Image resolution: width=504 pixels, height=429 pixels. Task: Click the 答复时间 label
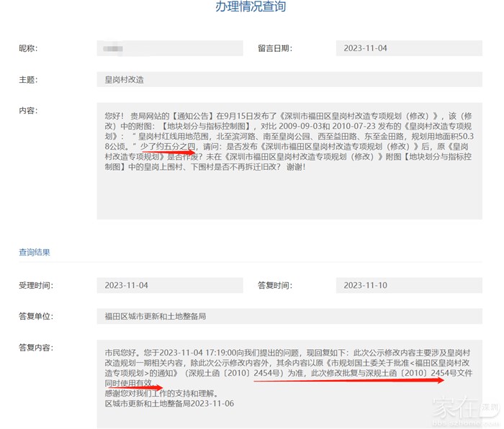pos(274,285)
